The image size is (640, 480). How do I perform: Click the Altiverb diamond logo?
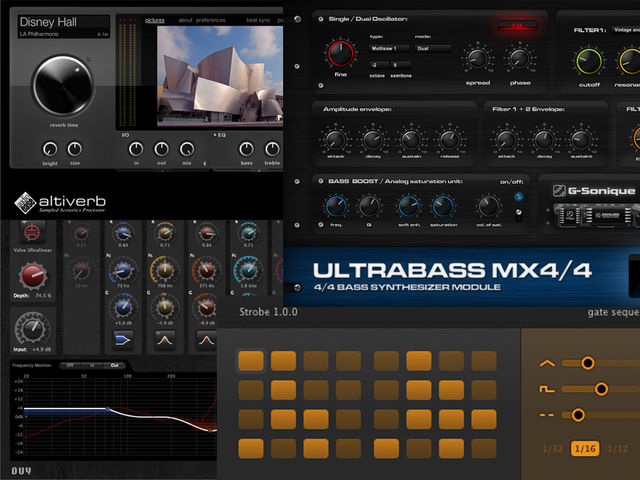(25, 202)
